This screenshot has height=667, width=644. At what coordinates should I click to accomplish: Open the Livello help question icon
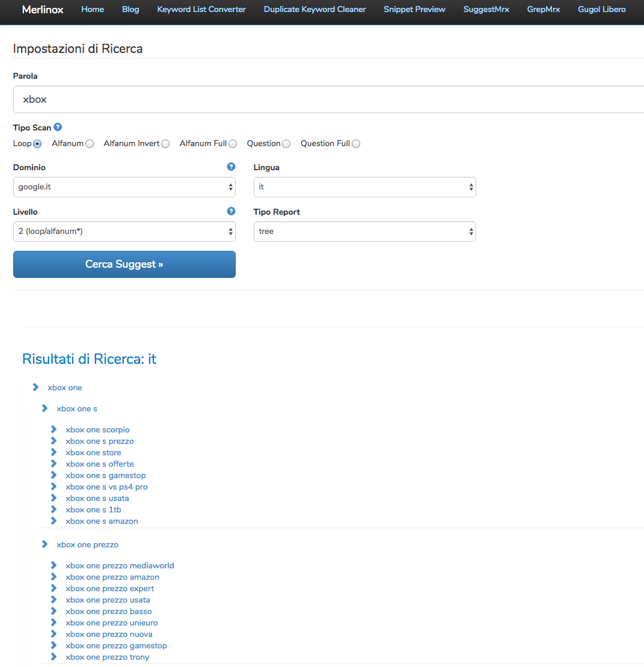point(231,211)
